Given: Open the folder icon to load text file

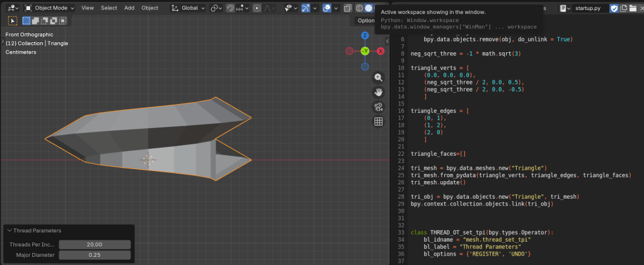Looking at the screenshot, I should point(632,8).
